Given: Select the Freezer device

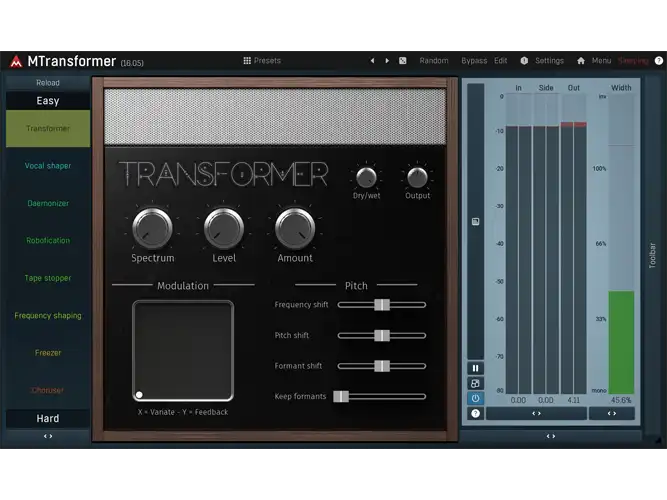Looking at the screenshot, I should 48,353.
